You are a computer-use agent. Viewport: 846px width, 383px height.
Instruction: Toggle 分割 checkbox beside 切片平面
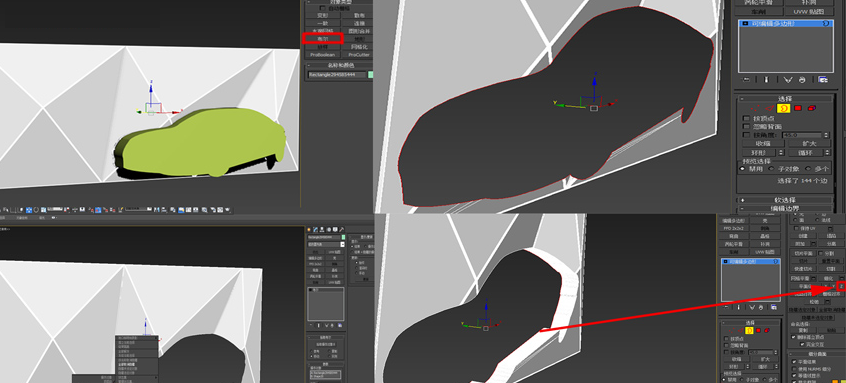pos(821,253)
